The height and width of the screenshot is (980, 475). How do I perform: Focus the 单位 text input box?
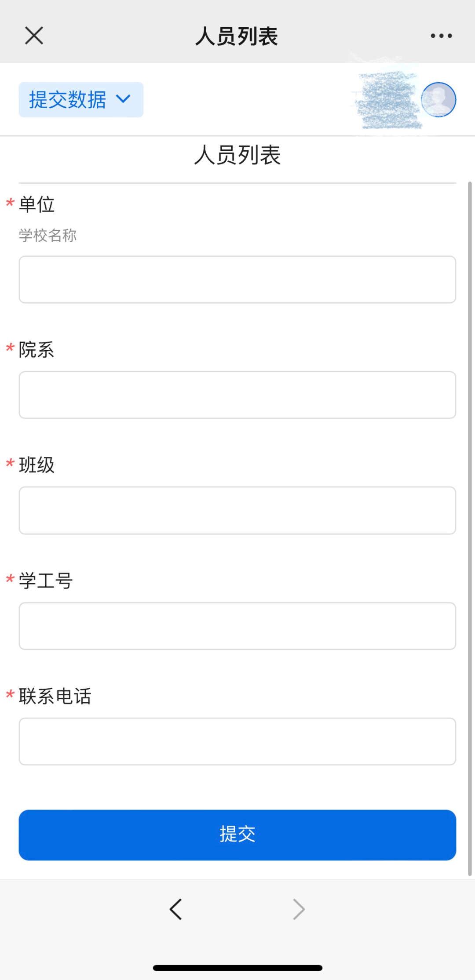[x=237, y=279]
